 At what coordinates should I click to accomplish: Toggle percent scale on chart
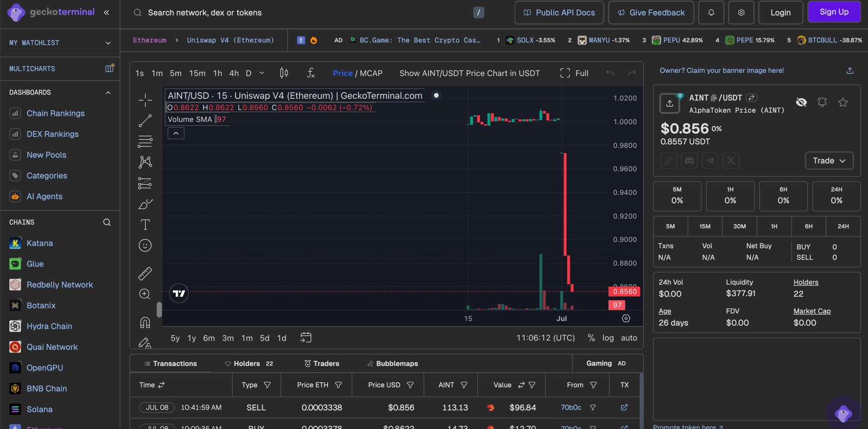tap(591, 338)
